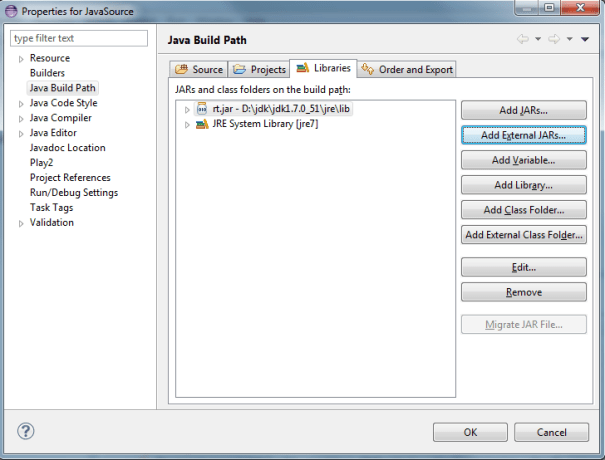This screenshot has width=605, height=460.
Task: Expand the rt.jar tree entry
Action: (x=187, y=108)
